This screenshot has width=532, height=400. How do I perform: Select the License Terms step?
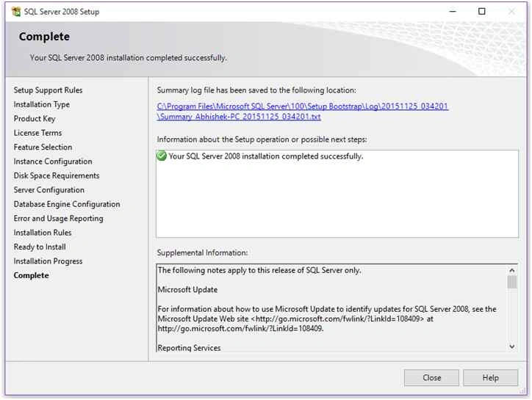[x=37, y=133]
